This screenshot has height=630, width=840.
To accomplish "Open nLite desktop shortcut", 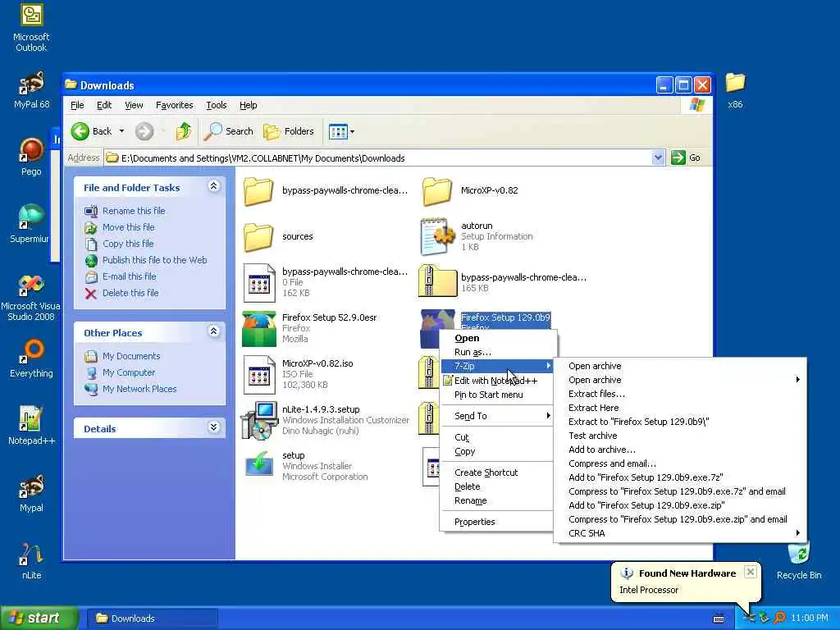I will 31,561.
